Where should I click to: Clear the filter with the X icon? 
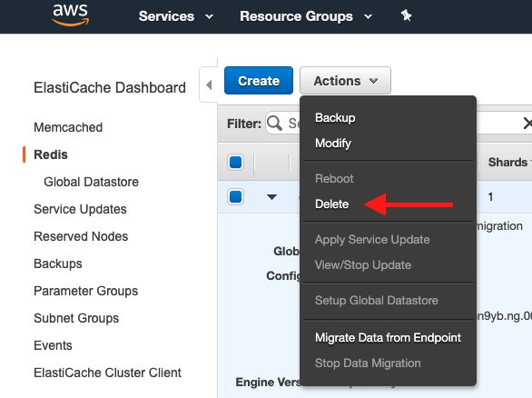pos(527,124)
